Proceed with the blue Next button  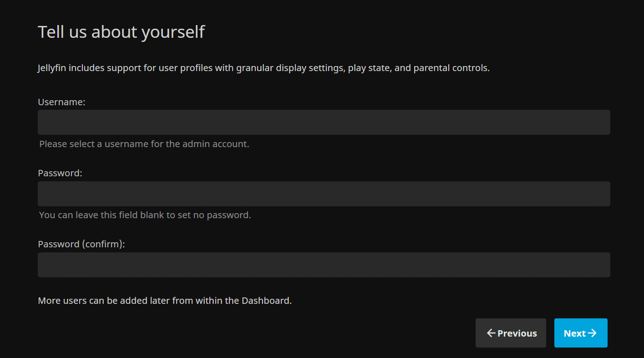[x=580, y=333]
